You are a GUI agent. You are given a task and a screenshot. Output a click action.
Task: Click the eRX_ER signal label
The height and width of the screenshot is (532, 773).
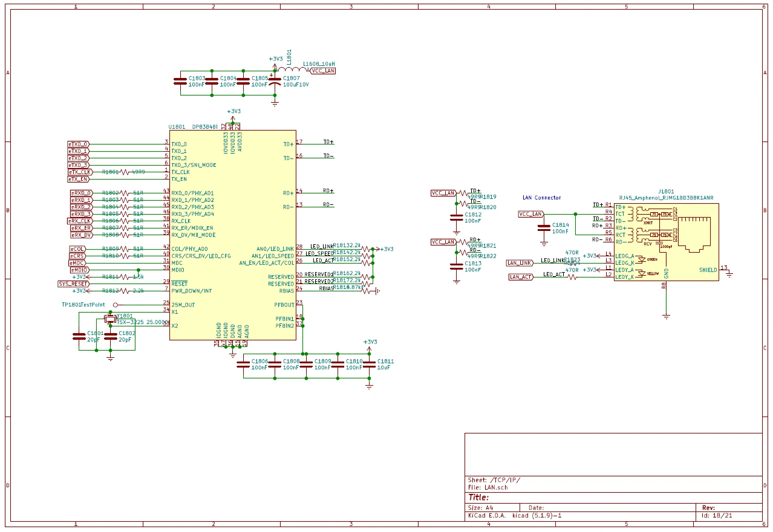(82, 228)
